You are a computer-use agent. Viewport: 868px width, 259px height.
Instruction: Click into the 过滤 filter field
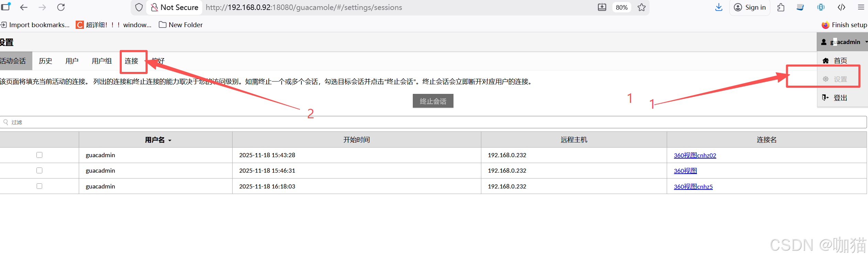[x=433, y=122]
